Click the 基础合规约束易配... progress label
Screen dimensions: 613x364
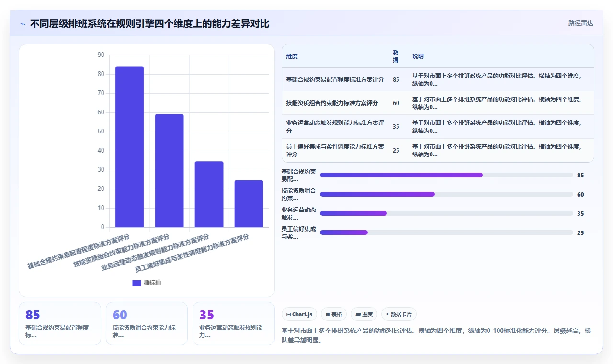(298, 175)
